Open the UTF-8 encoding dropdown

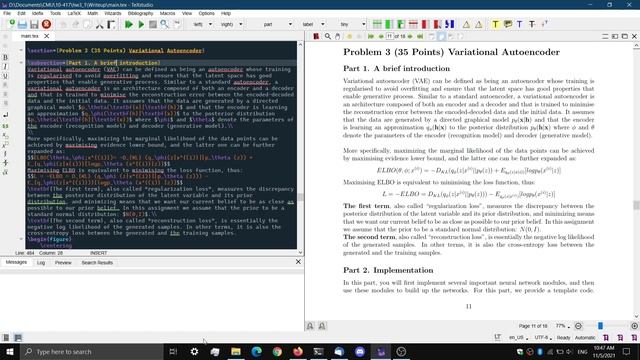coord(543,338)
